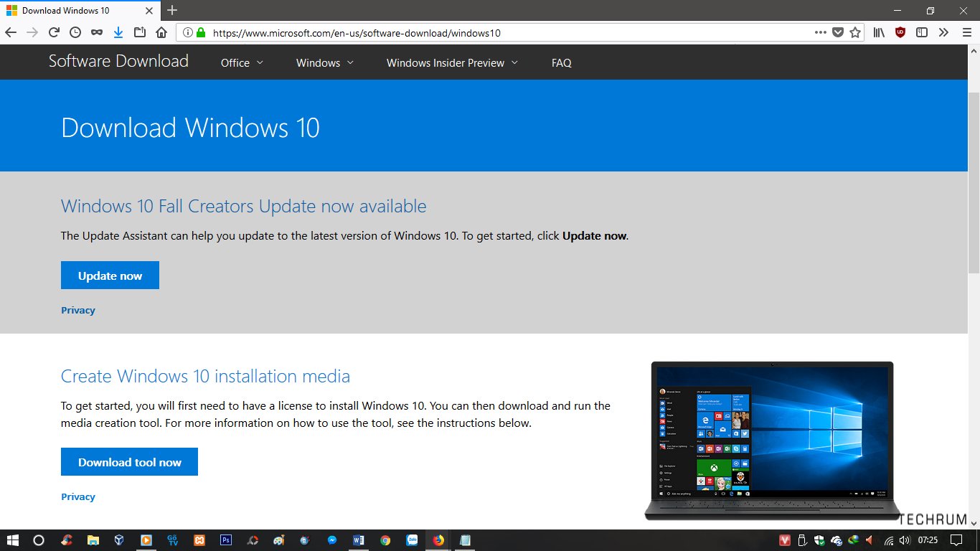980x551 pixels.
Task: Click the Download tool now button
Action: (x=129, y=462)
